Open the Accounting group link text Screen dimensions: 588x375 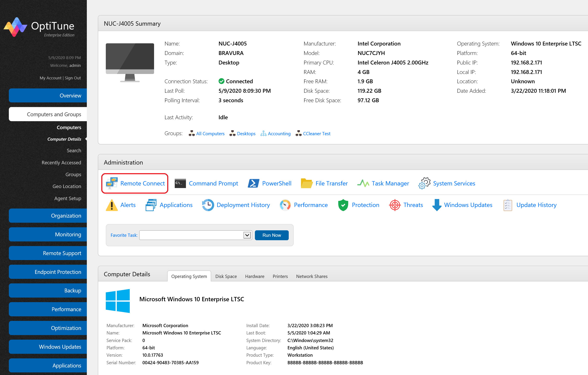click(x=279, y=133)
